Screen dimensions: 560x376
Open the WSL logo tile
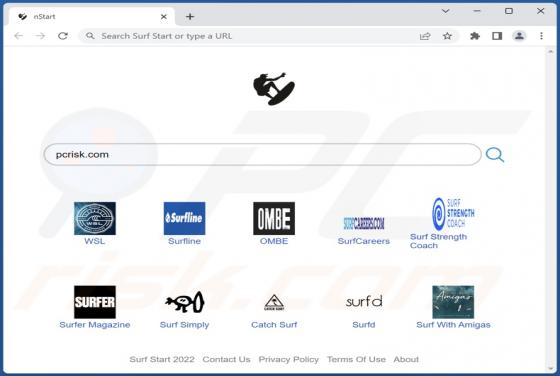[95, 218]
